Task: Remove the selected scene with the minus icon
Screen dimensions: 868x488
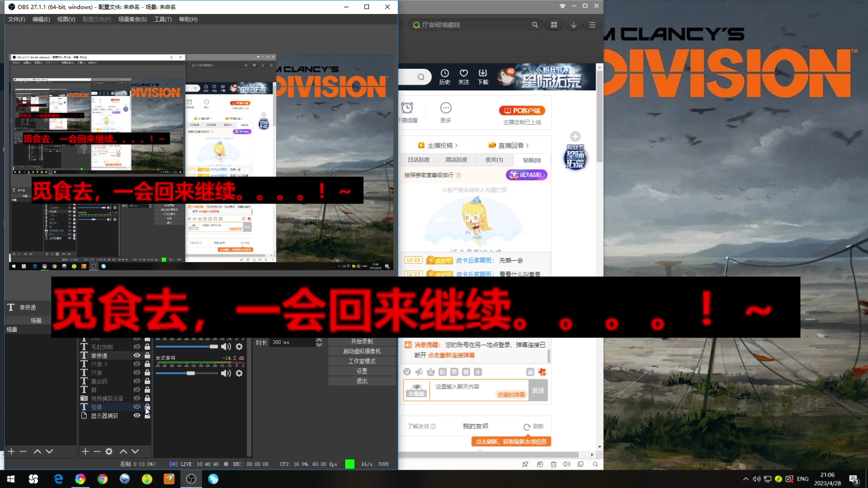Action: [x=23, y=451]
